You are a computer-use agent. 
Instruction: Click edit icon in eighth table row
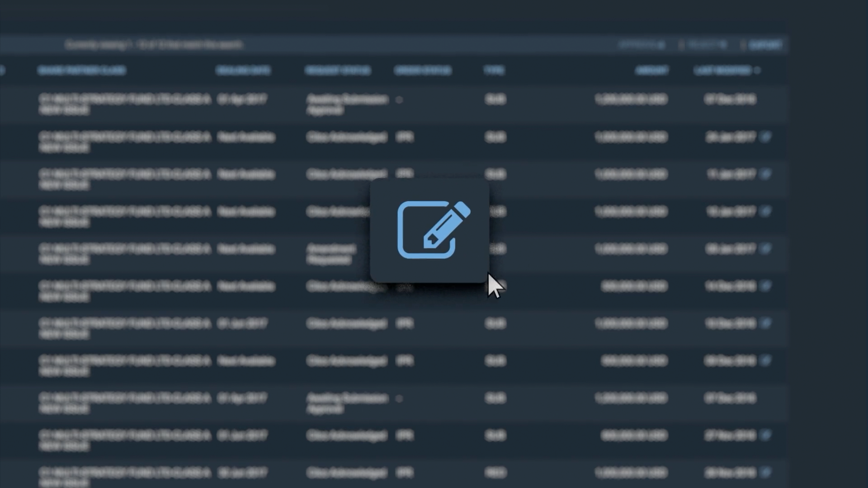pos(765,360)
